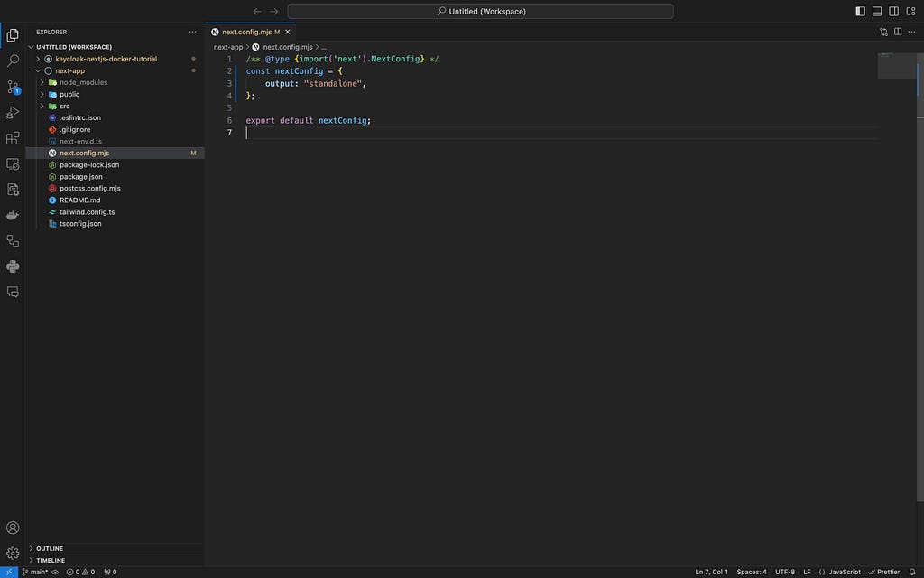Viewport: 924px width, 578px height.
Task: Open the Chat view in activity bar
Action: (13, 292)
